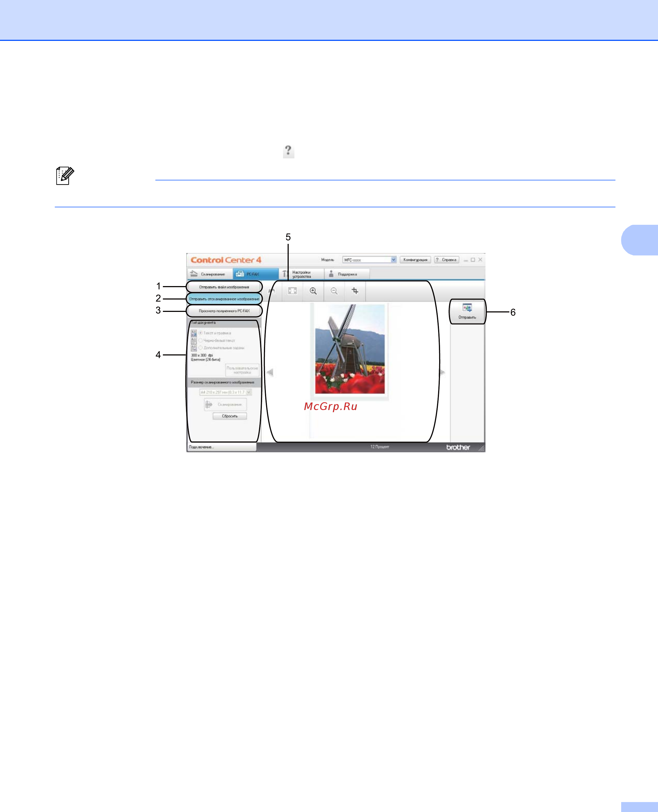Go to next page with right arrow
The height and width of the screenshot is (812, 658).
coord(442,372)
